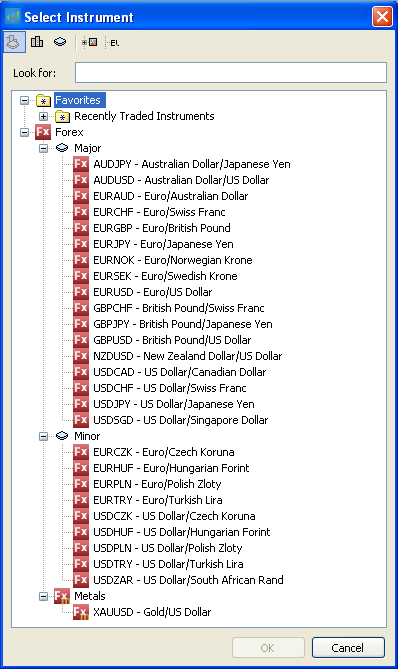Viewport: 398px width, 669px height.
Task: Collapse the Major currency group
Action: [44, 148]
